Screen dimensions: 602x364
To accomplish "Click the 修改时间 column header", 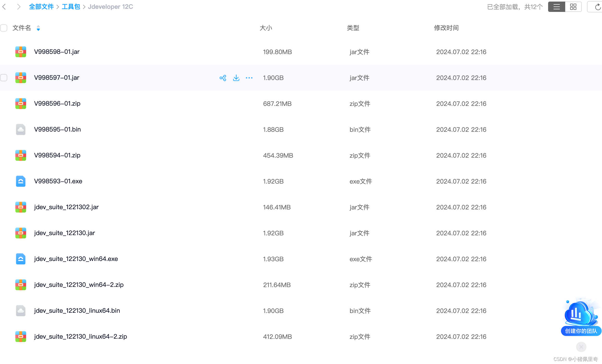I will pyautogui.click(x=446, y=28).
